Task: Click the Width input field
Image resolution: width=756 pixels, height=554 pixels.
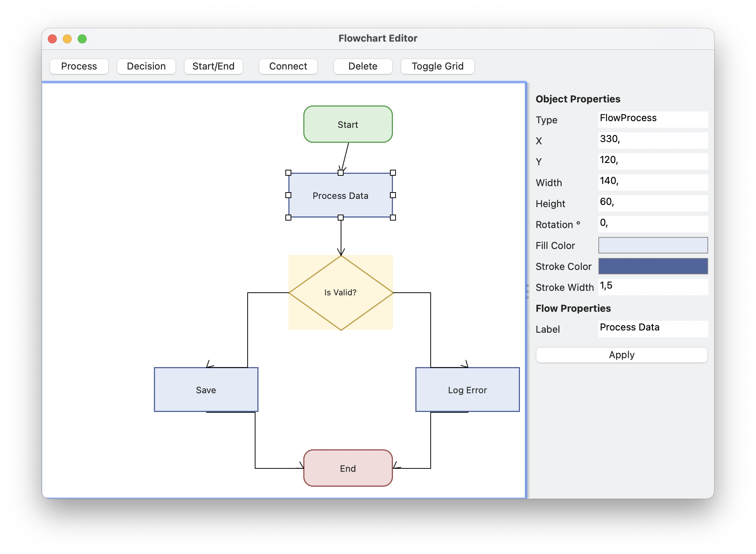Action: pos(653,182)
